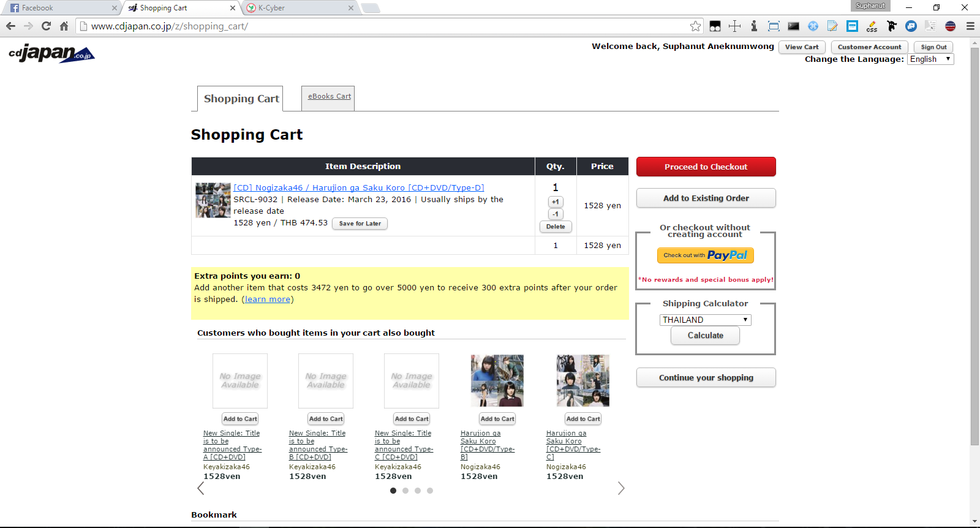Click the Sign Out button

[x=933, y=47]
